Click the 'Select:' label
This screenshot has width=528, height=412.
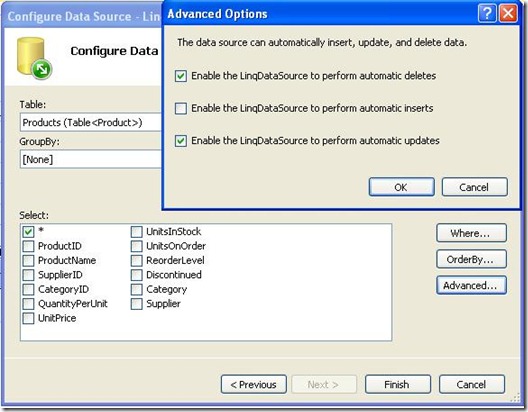(x=34, y=215)
